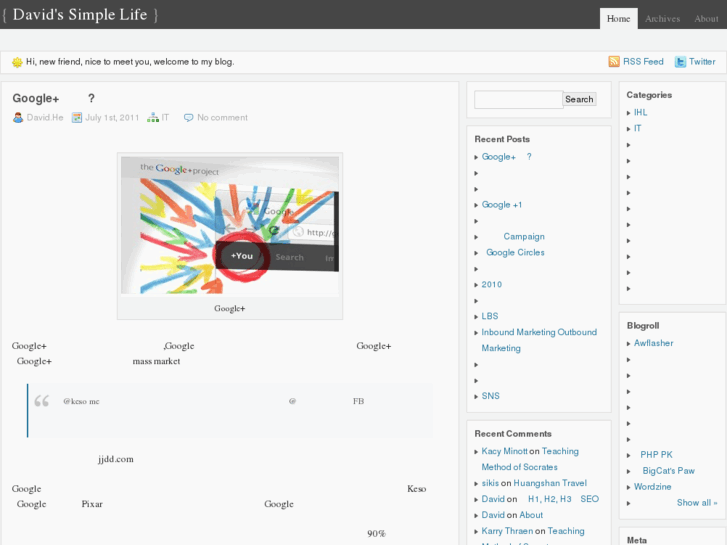Click the Google+ image caption
727x545 pixels.
tap(230, 308)
